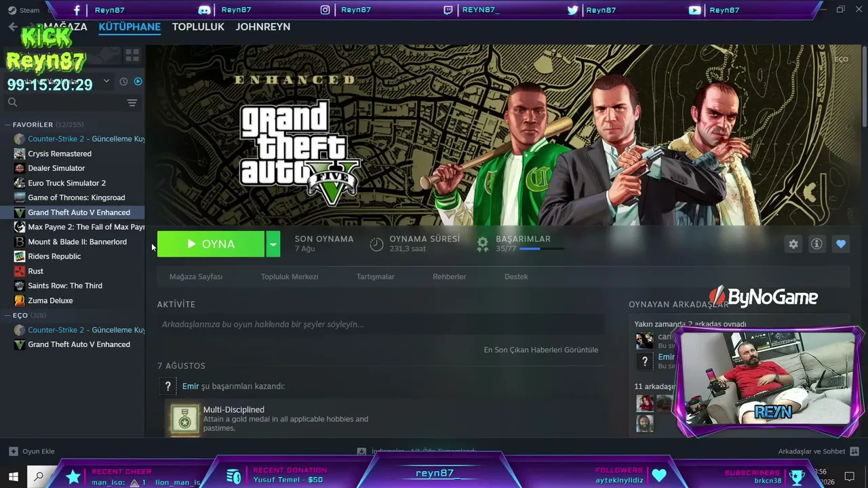Open Tartışmalar link

click(376, 277)
